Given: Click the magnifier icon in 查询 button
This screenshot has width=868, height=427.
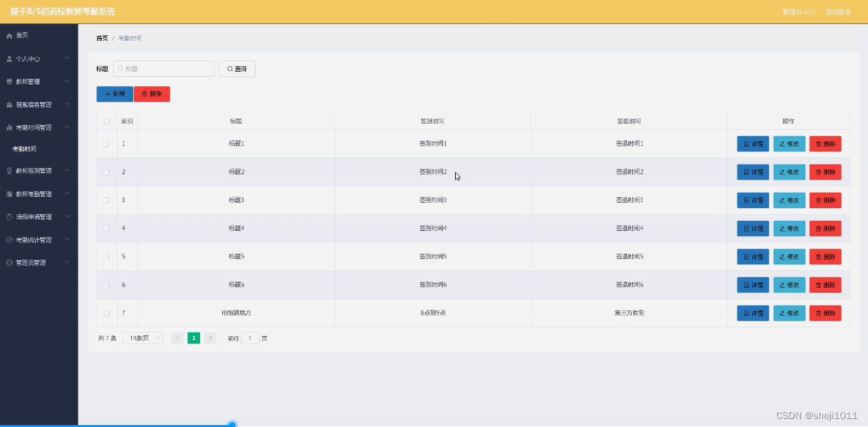Looking at the screenshot, I should [x=228, y=68].
